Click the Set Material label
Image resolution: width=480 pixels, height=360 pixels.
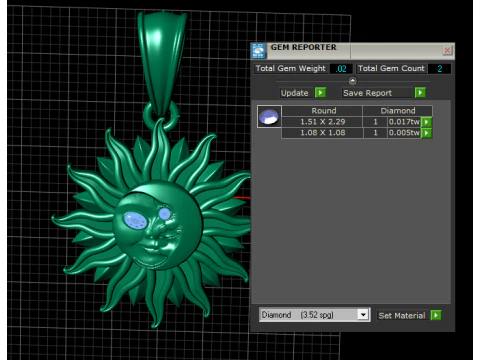point(402,315)
